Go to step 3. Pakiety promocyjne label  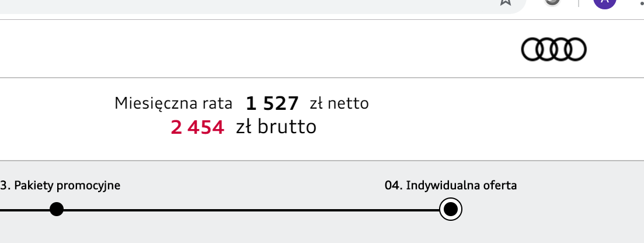coord(60,186)
